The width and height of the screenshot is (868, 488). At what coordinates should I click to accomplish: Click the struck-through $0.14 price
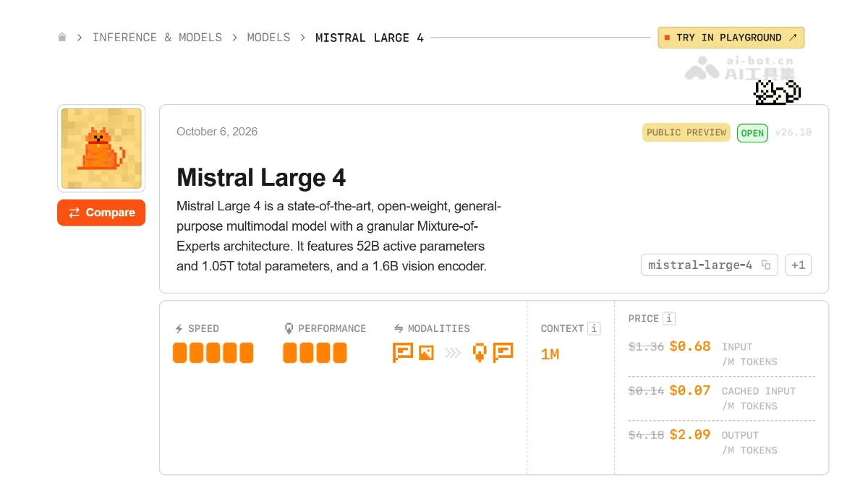coord(646,391)
